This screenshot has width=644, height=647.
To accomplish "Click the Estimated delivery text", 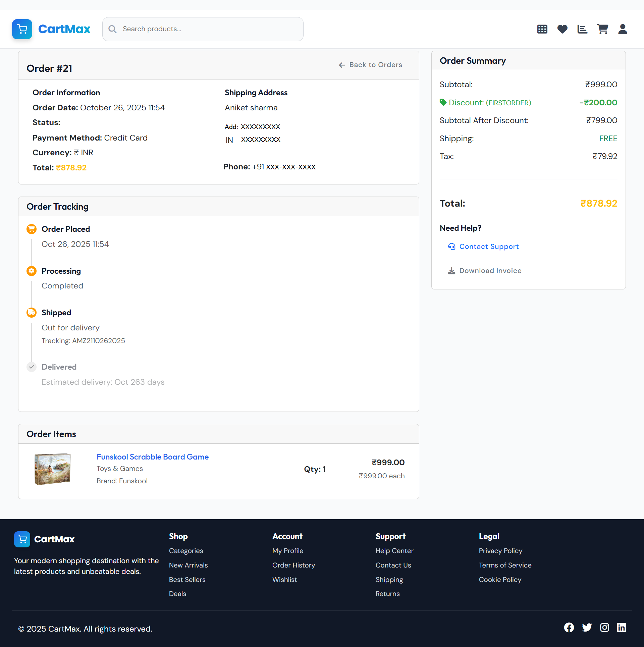I will point(103,382).
